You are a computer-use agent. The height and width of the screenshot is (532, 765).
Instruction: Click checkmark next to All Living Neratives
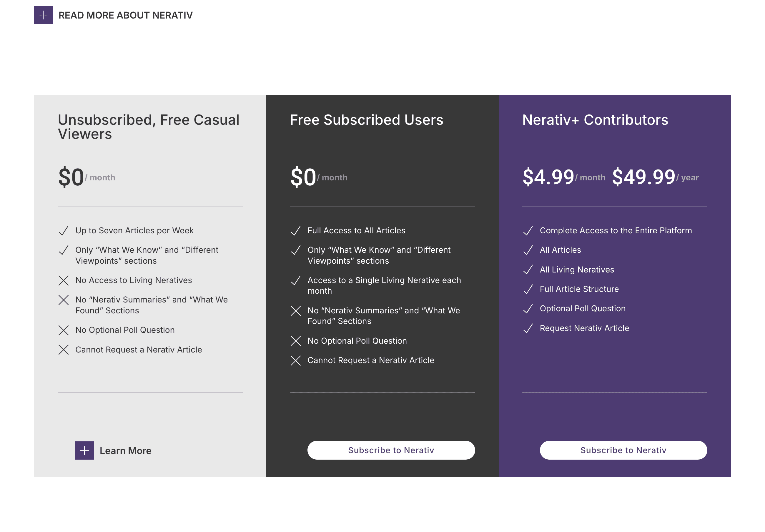[x=528, y=270]
